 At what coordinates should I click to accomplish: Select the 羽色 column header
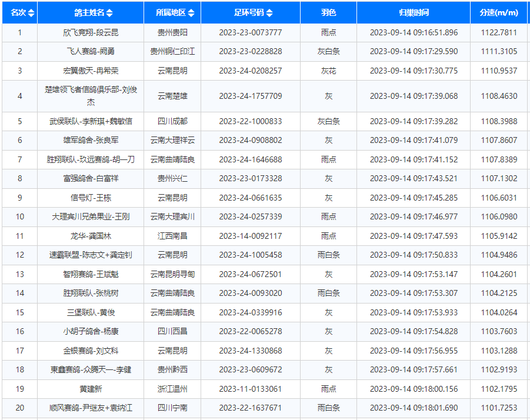pos(328,12)
